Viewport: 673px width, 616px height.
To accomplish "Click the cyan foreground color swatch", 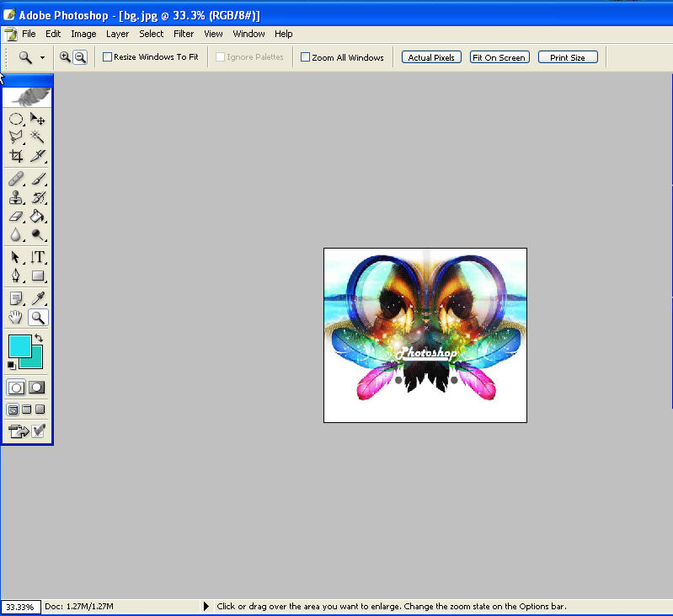I will pos(18,345).
